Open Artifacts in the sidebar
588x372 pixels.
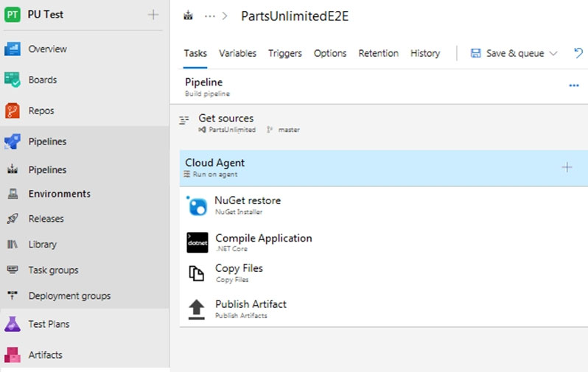coord(46,355)
